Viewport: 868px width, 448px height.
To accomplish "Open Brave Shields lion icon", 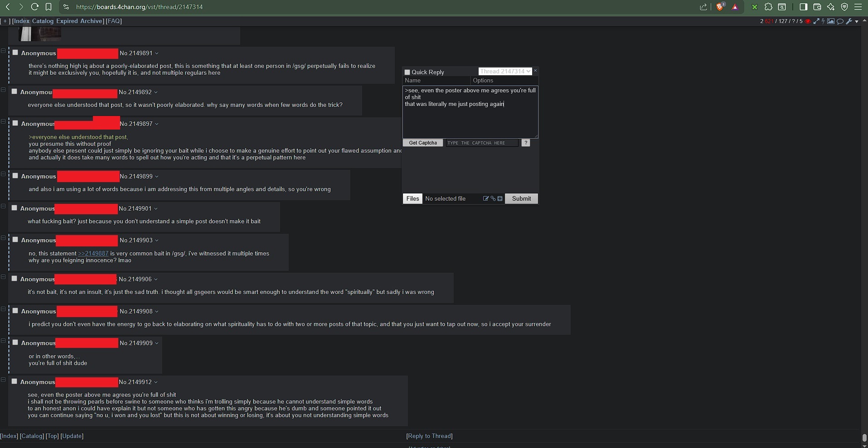I will [720, 7].
